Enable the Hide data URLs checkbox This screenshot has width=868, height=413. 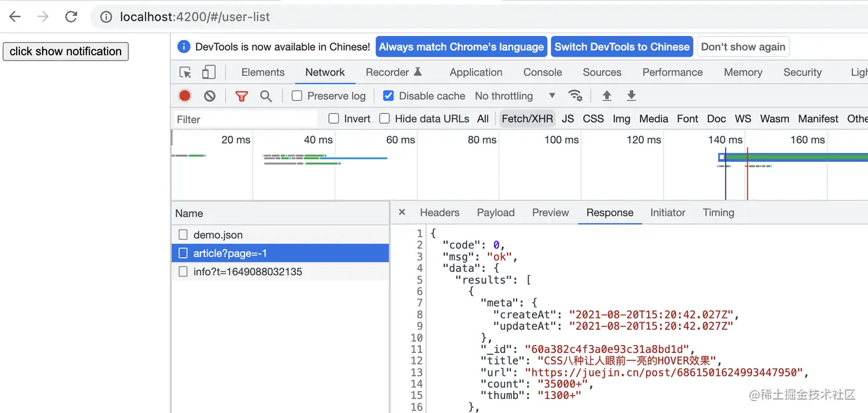385,119
